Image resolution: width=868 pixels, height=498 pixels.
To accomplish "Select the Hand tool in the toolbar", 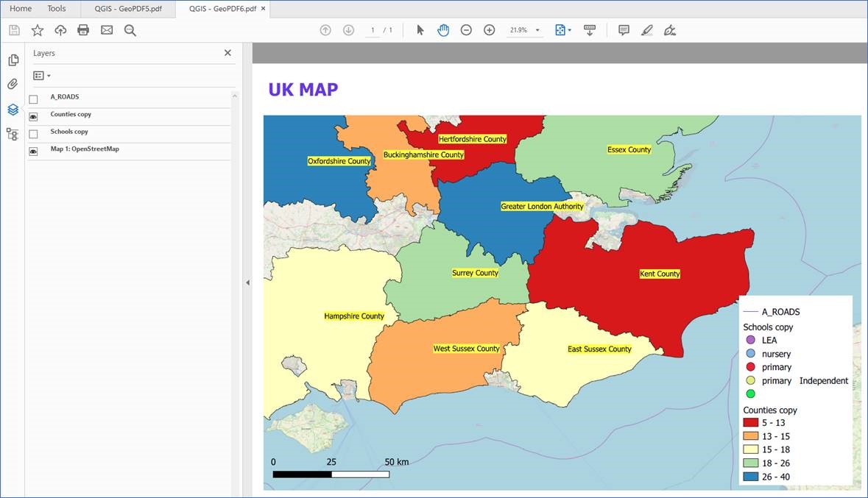I will (443, 30).
